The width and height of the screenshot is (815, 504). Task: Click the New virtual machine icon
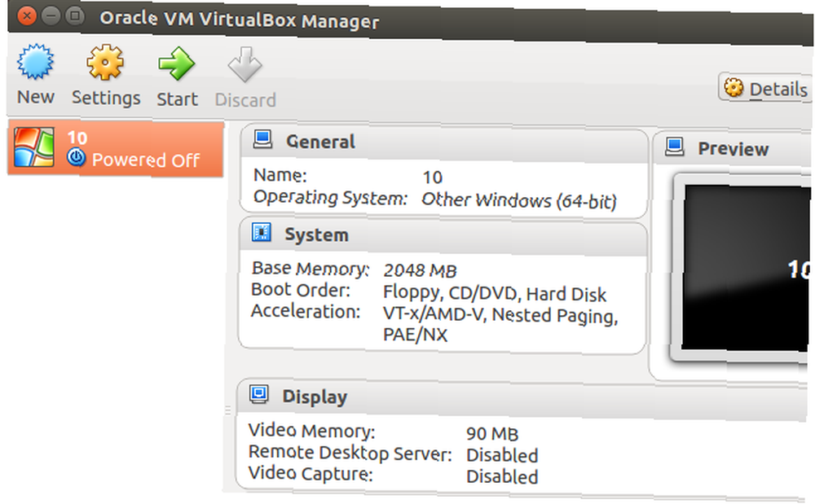tap(35, 62)
